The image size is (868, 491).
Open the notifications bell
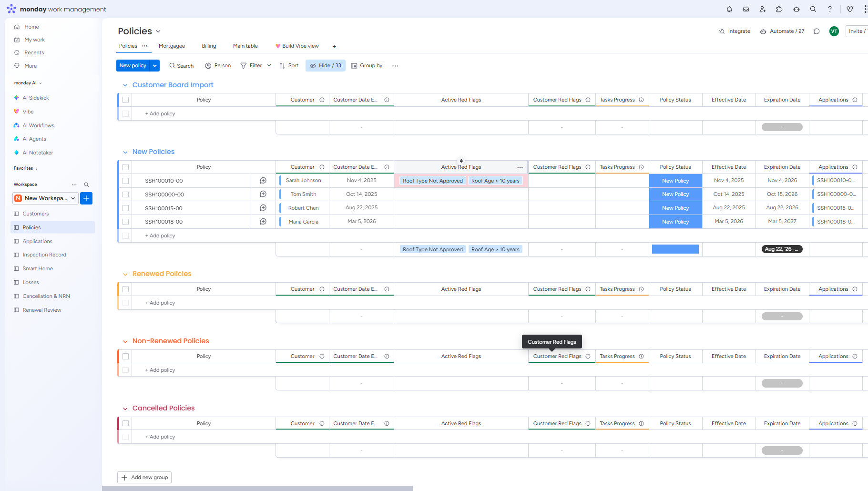(x=729, y=9)
